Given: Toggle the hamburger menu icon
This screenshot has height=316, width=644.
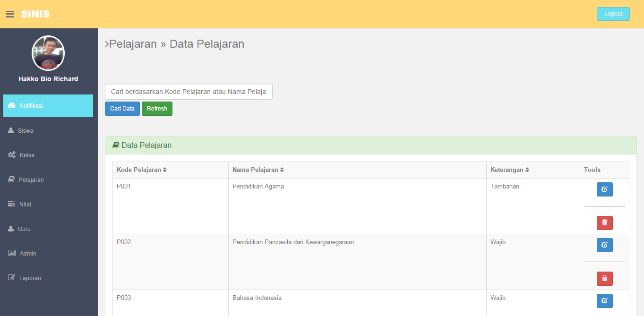Looking at the screenshot, I should 10,14.
